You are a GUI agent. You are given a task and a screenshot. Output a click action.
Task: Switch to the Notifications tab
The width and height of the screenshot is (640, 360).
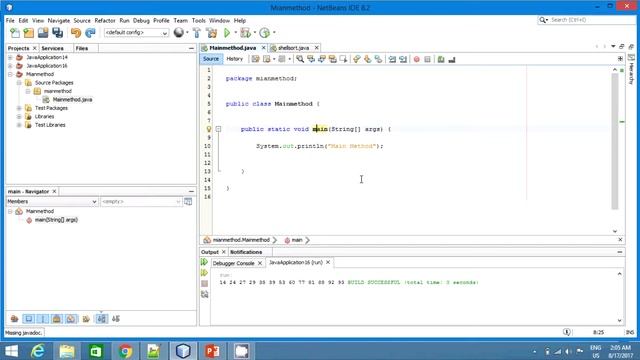click(246, 252)
